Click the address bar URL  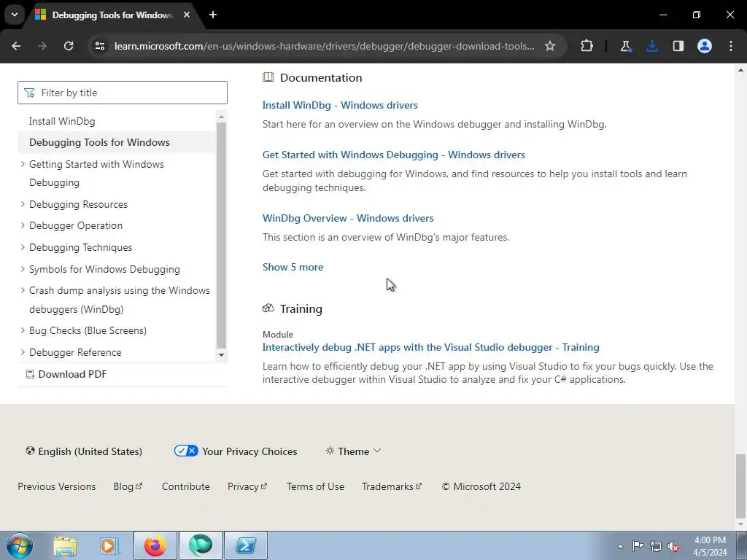[324, 46]
